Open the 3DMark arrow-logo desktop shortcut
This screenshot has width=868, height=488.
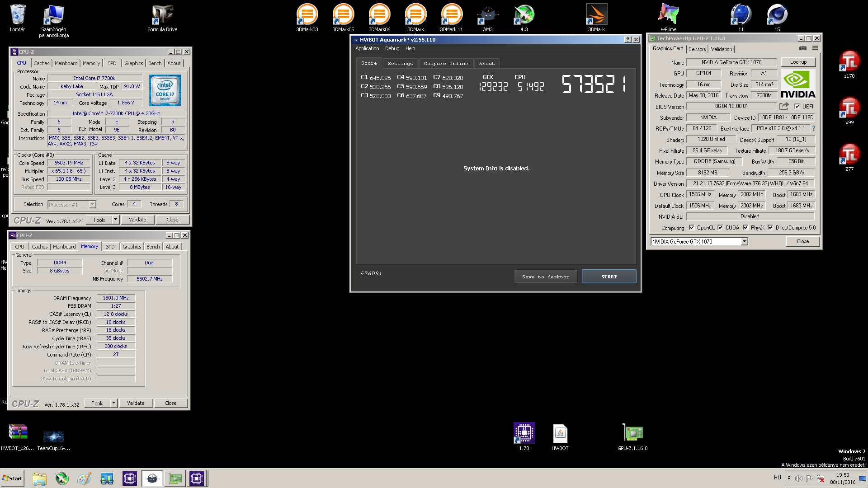(x=596, y=18)
